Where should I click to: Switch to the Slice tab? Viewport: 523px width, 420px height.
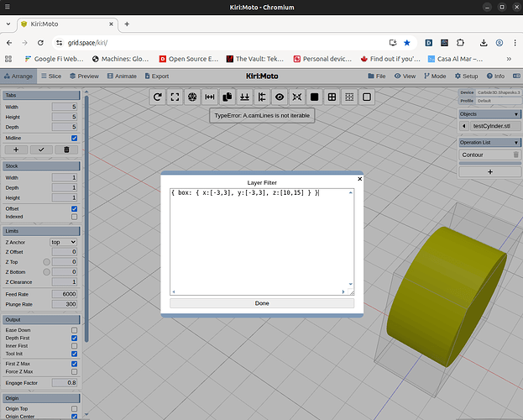(50, 76)
